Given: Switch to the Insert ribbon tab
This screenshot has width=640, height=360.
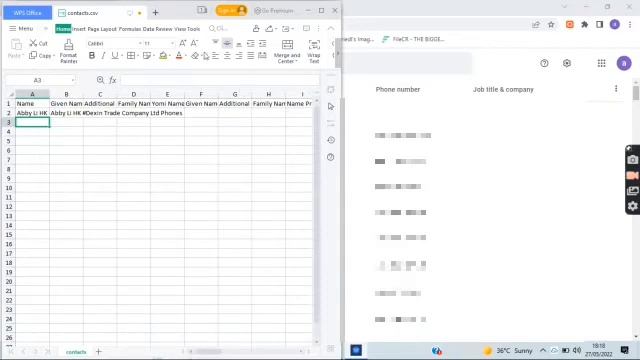Looking at the screenshot, I should pyautogui.click(x=79, y=29).
